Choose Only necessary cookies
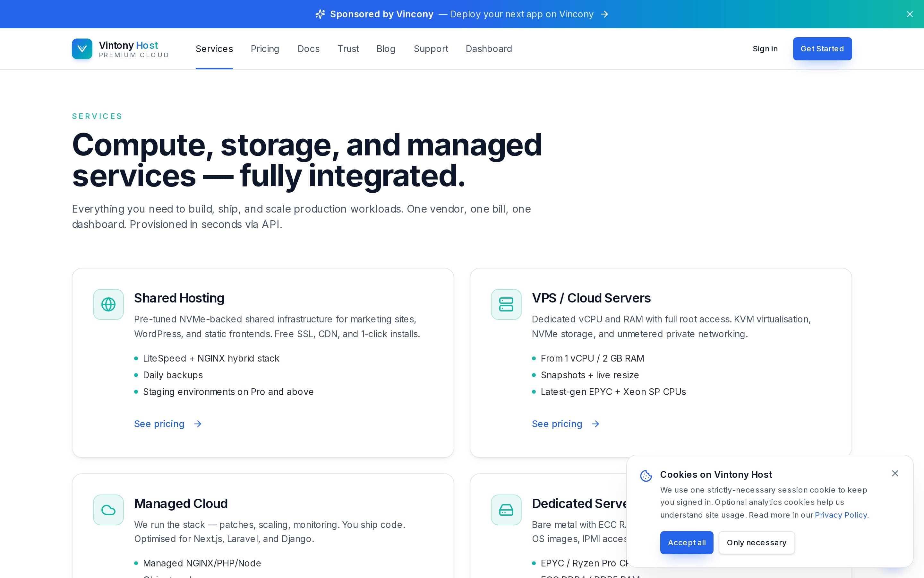 coord(757,543)
